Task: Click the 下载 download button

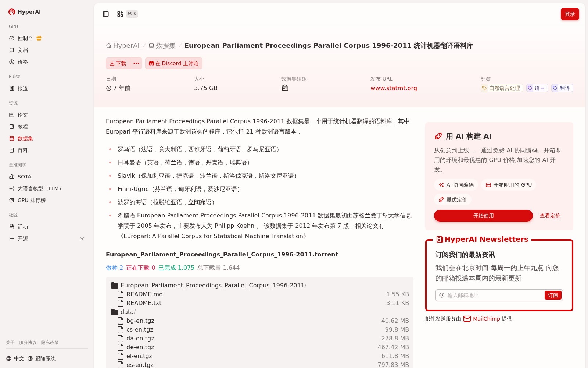Action: coord(118,63)
